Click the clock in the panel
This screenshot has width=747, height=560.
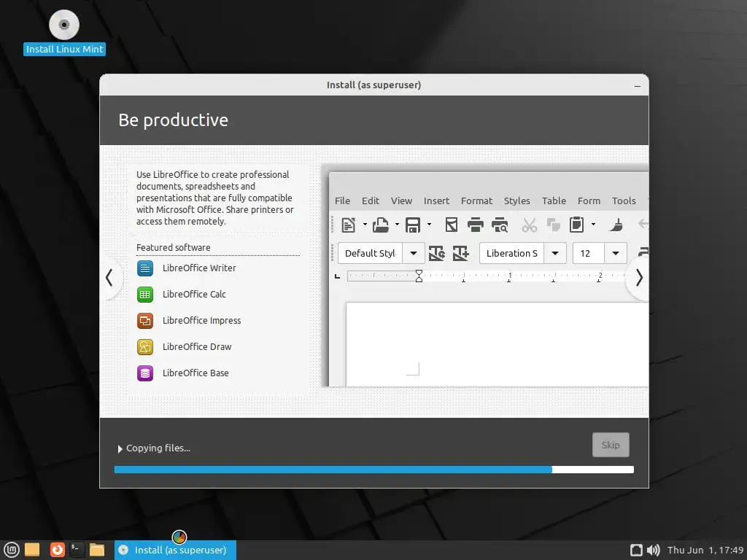[705, 550]
